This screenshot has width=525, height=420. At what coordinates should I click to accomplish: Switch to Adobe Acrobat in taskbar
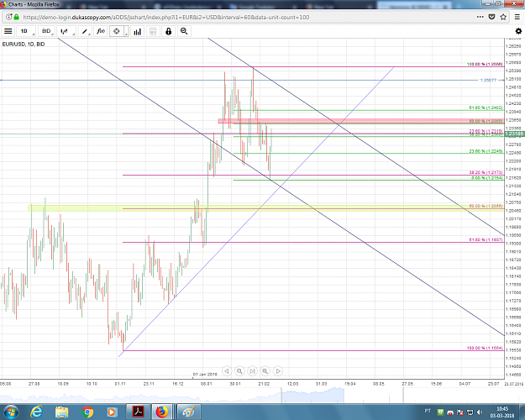pos(138,412)
